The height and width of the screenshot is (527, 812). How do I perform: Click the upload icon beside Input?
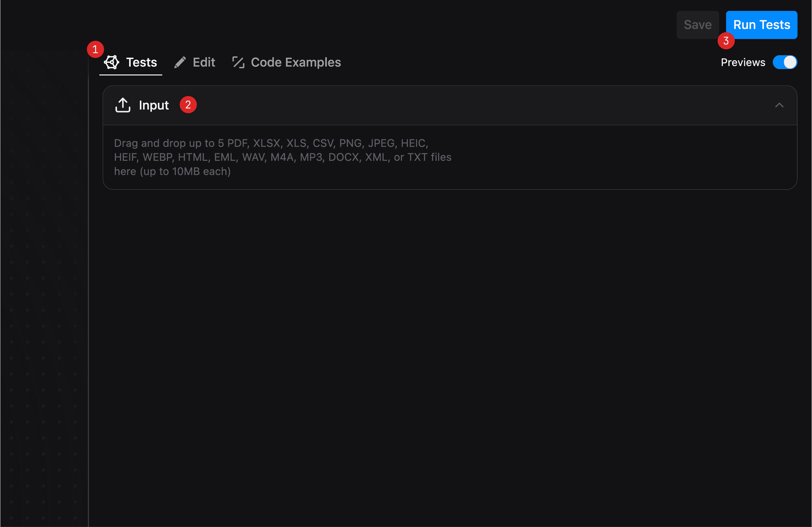[x=123, y=105]
